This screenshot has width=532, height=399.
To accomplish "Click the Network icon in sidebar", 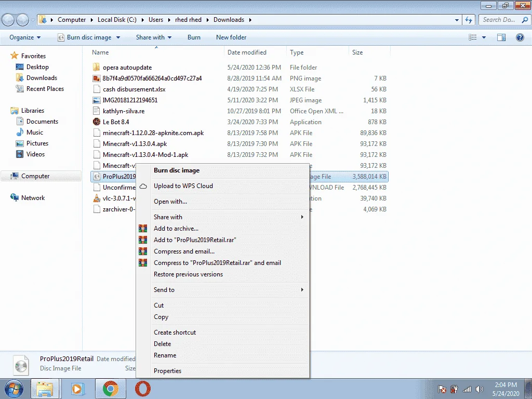I will (14, 198).
